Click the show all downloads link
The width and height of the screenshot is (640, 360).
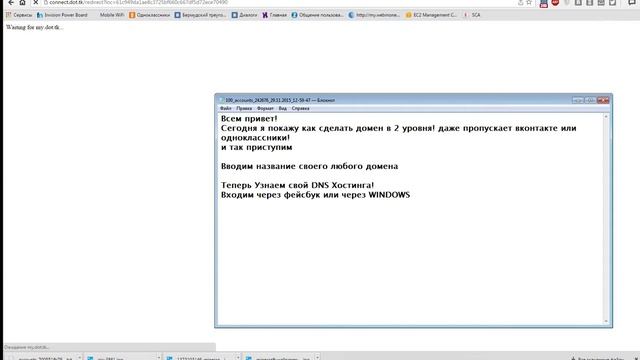click(599, 358)
